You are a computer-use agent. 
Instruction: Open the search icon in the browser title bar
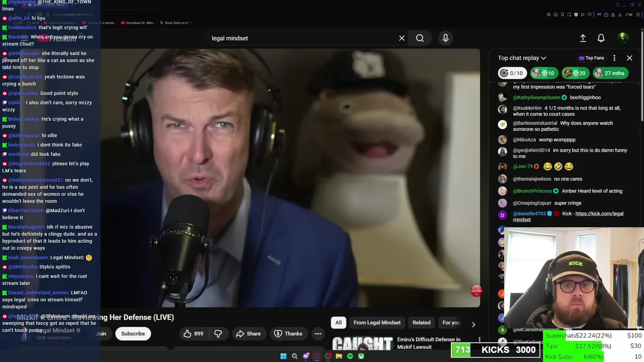coord(618,5)
